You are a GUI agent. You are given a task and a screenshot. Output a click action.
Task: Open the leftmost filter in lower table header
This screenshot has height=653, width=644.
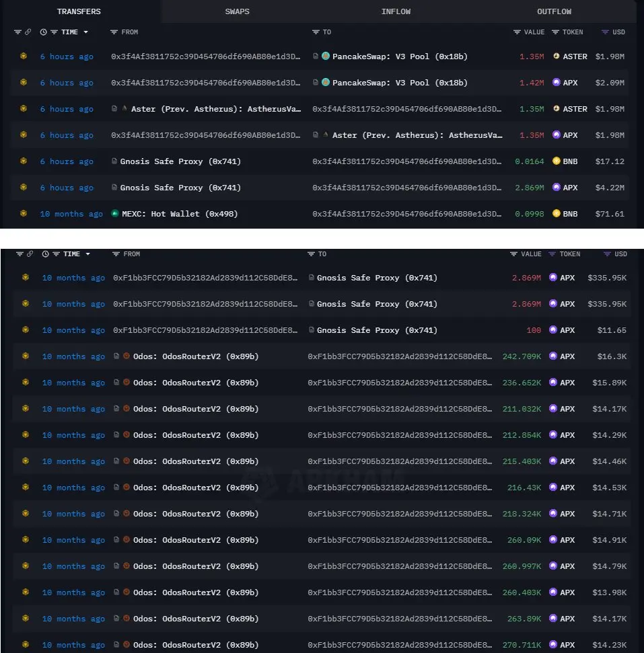tap(20, 254)
